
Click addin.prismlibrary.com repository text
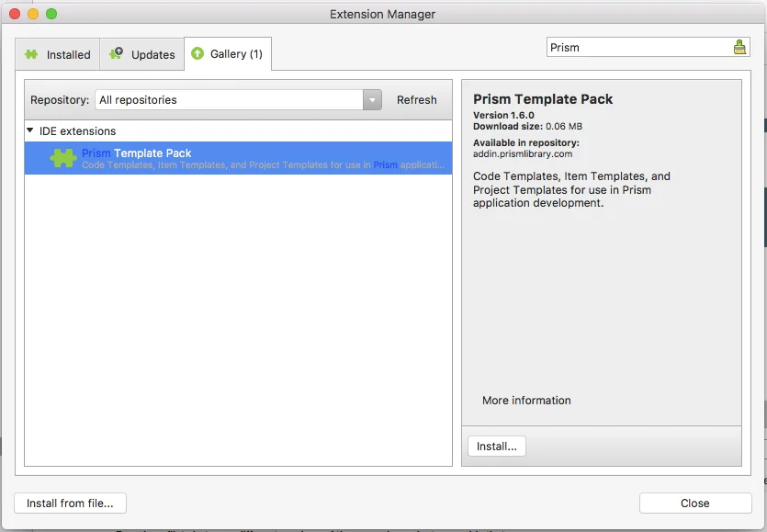tap(523, 153)
